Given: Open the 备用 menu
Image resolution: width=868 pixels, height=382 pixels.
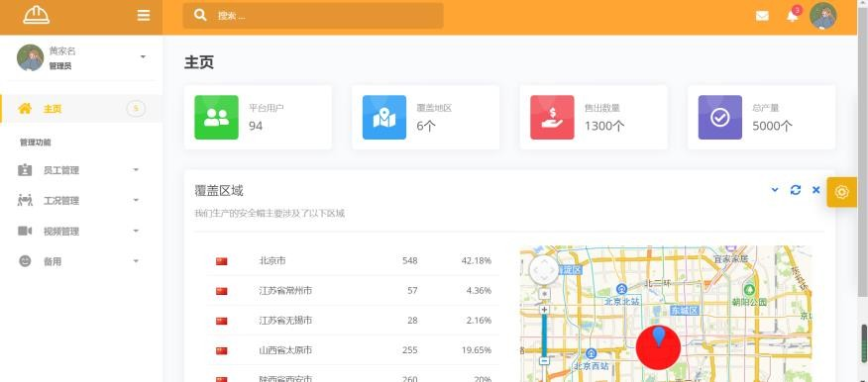Looking at the screenshot, I should (81, 261).
